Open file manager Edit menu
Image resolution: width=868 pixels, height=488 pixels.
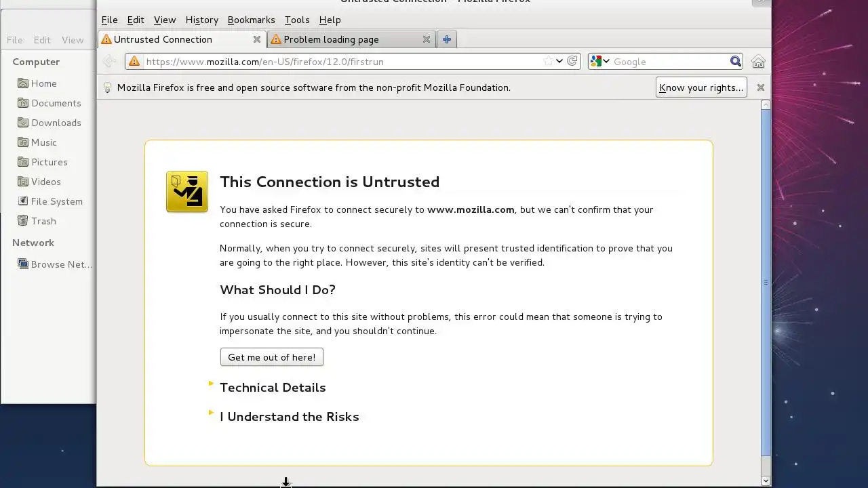(42, 40)
